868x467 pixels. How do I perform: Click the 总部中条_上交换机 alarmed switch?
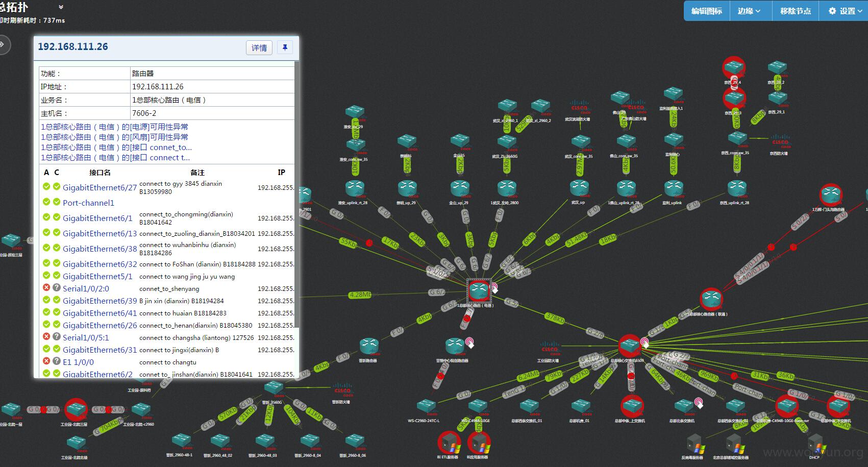coord(632,407)
